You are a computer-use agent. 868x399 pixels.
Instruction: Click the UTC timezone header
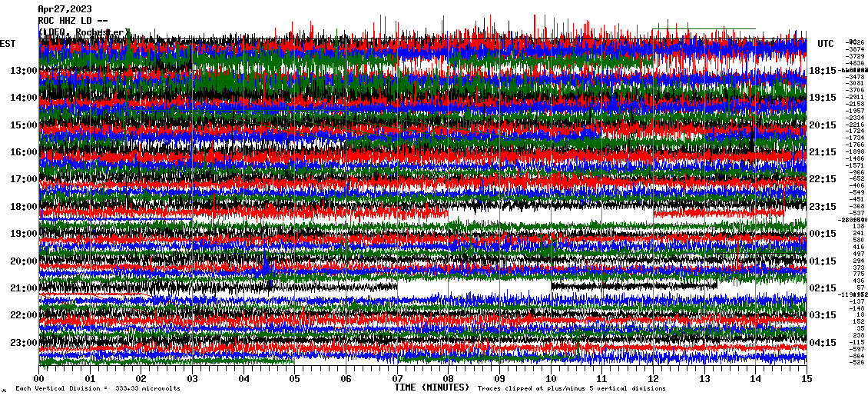(826, 44)
